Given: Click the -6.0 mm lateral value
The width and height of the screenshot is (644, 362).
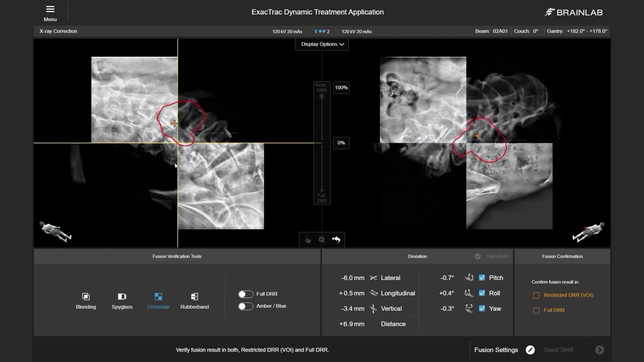Looking at the screenshot, I should 353,278.
